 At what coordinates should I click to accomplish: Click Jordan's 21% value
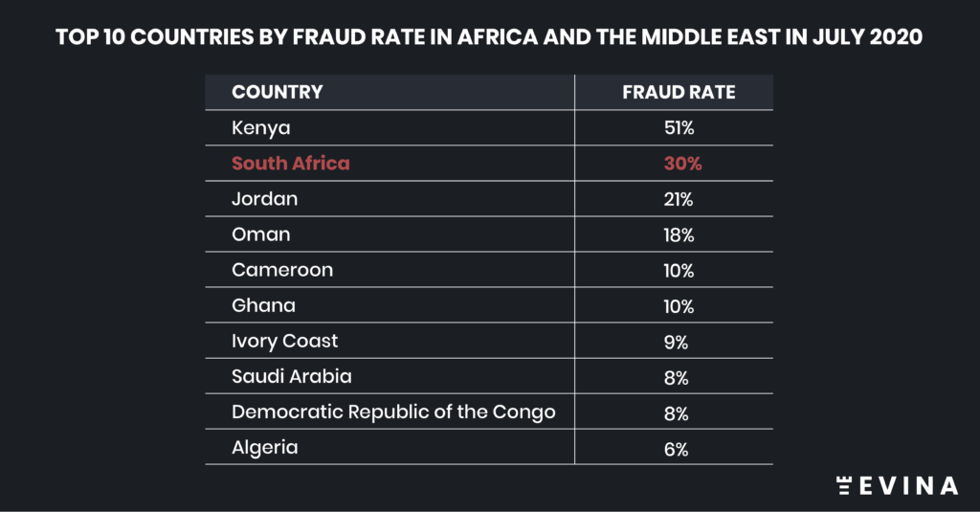(679, 199)
